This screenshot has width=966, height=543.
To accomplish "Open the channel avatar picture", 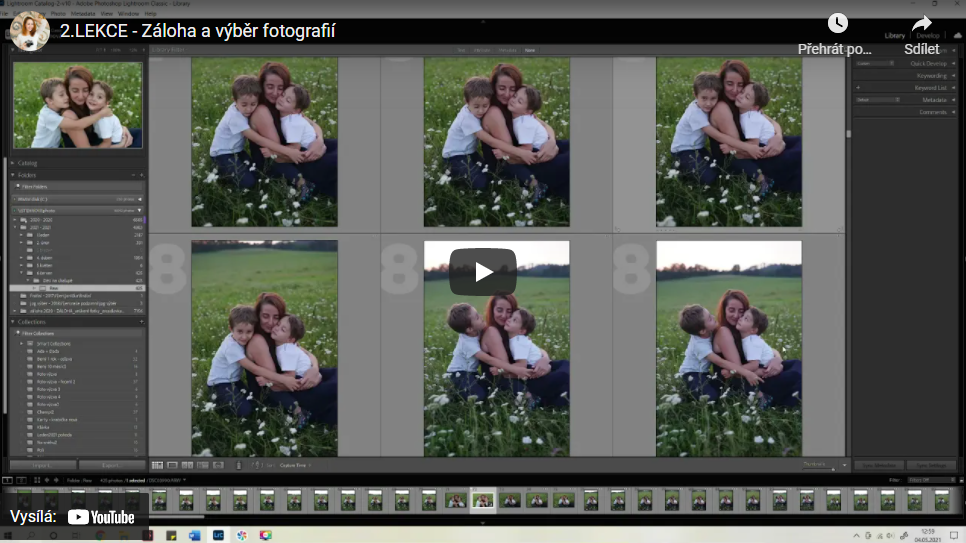I will [x=30, y=31].
